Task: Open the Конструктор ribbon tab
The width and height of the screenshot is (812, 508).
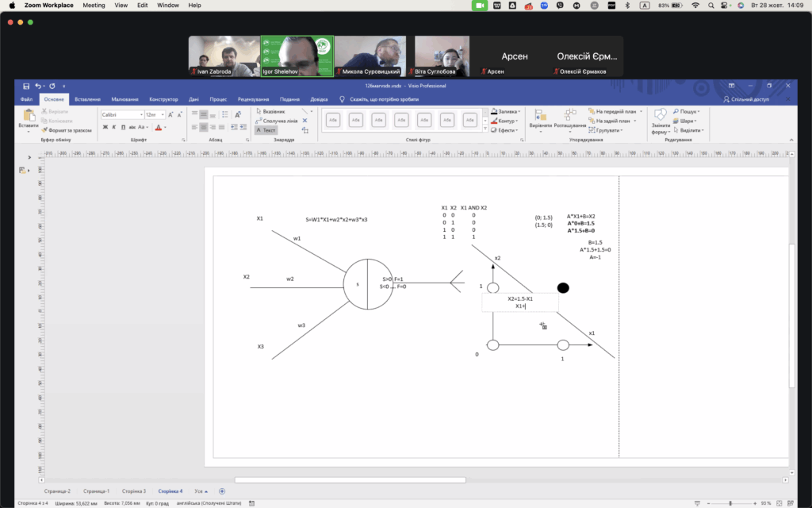Action: [x=163, y=99]
